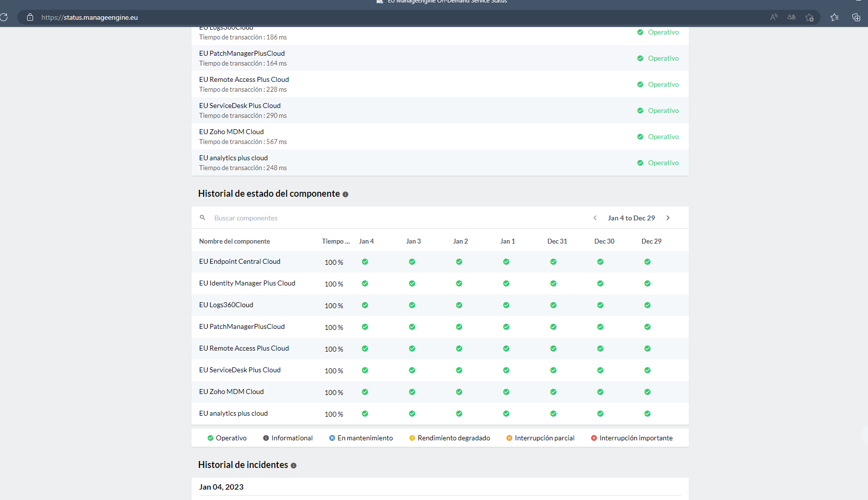Click EU Zoho MDM Cloud in the history table
This screenshot has width=868, height=500.
pyautogui.click(x=231, y=392)
